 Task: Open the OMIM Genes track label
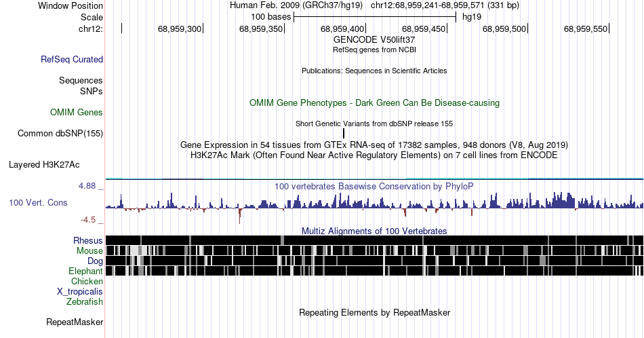pos(77,112)
